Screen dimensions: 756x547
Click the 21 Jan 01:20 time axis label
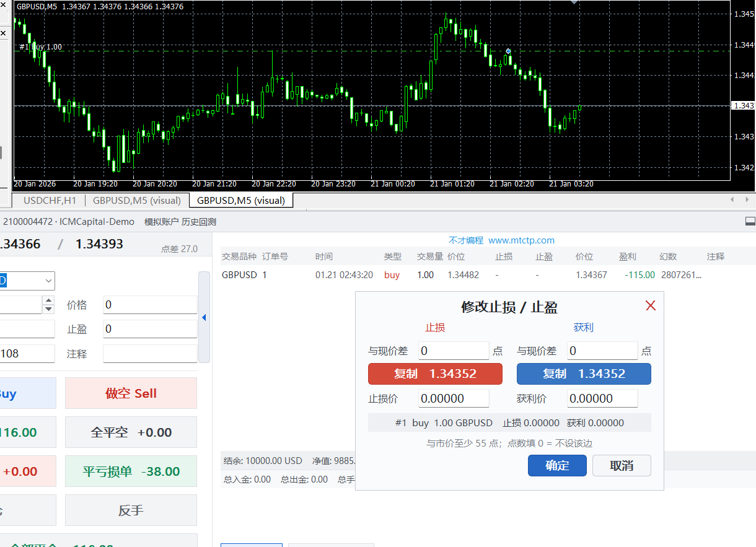[x=452, y=184]
